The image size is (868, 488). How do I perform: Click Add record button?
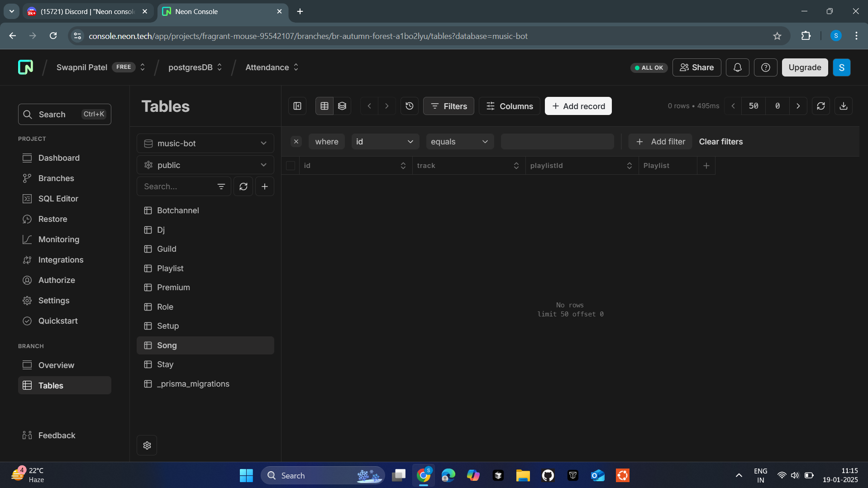pos(578,106)
